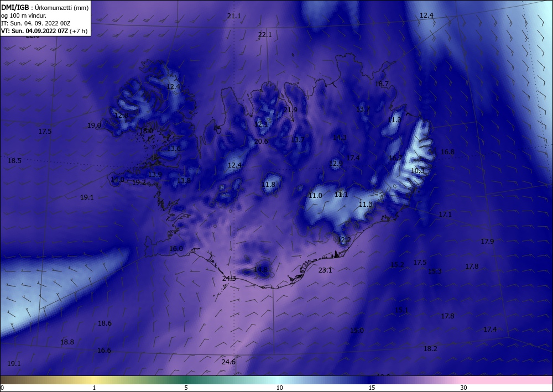
Task: Click the 1 tick on the color scale
Action: pos(94,388)
